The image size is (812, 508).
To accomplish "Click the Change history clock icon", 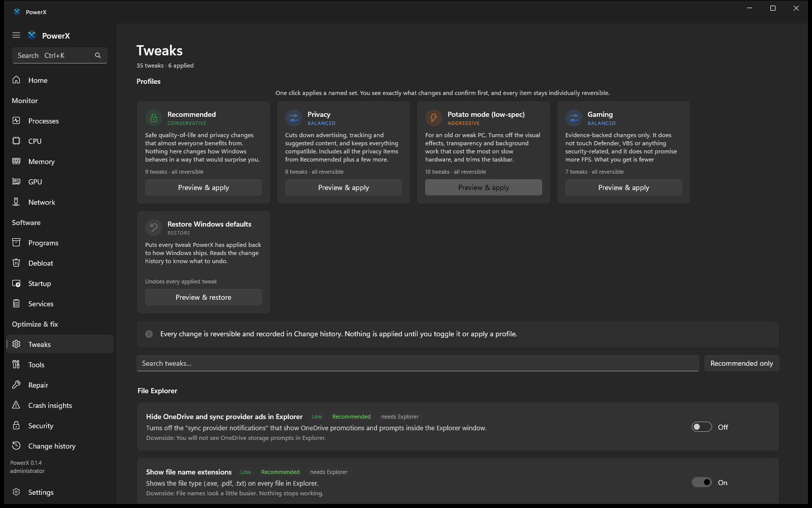I will coord(16,446).
